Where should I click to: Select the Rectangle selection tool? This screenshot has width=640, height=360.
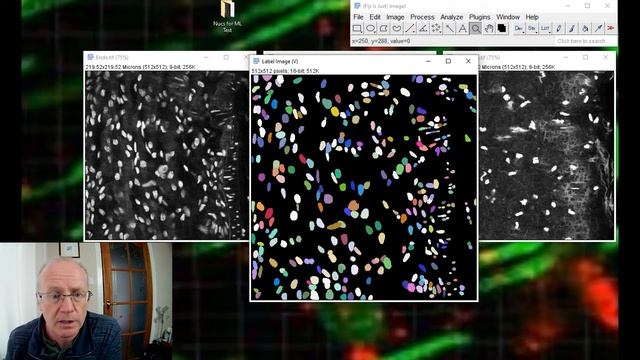(357, 28)
